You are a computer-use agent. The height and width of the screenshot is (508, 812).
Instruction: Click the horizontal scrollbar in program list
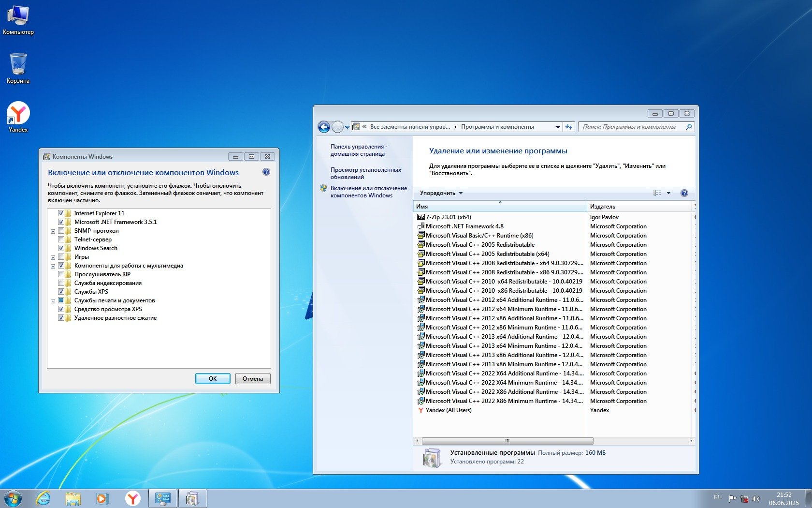click(x=507, y=441)
